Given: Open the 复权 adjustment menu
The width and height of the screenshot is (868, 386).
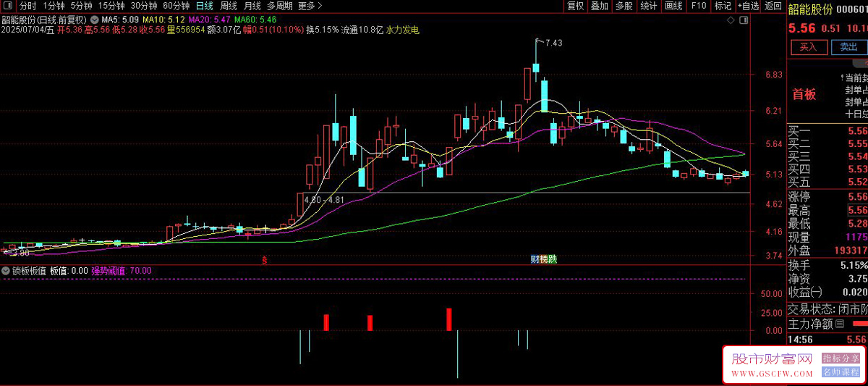Looking at the screenshot, I should 575,6.
